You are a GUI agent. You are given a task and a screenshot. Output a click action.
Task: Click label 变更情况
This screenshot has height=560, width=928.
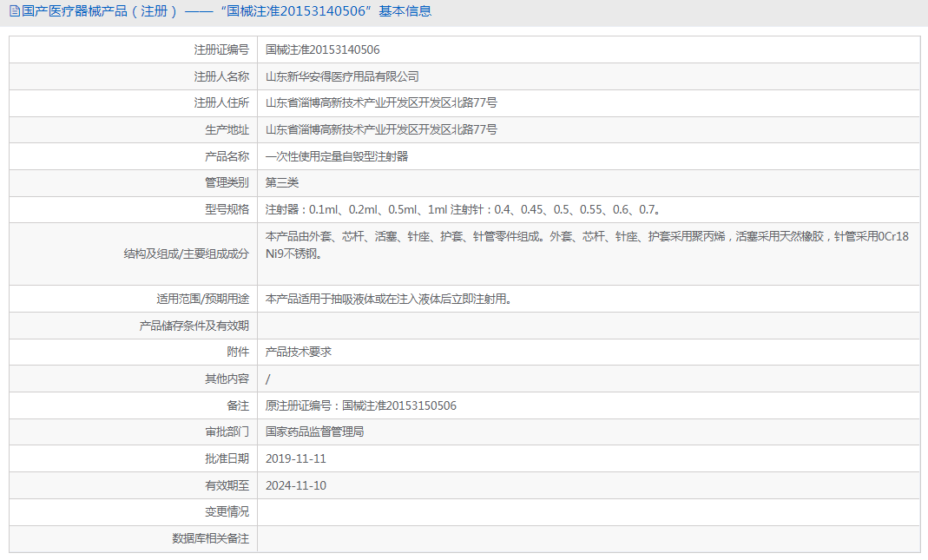[x=227, y=512]
